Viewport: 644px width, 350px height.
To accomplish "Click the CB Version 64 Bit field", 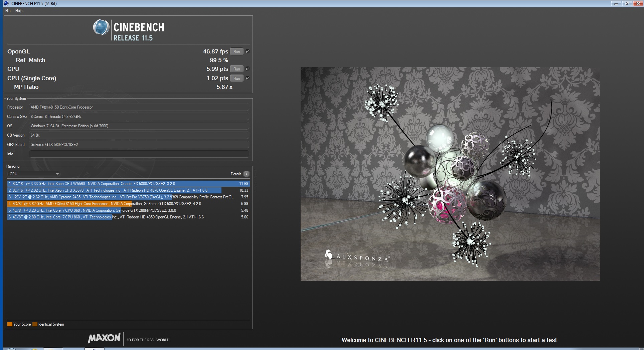I will click(x=139, y=135).
